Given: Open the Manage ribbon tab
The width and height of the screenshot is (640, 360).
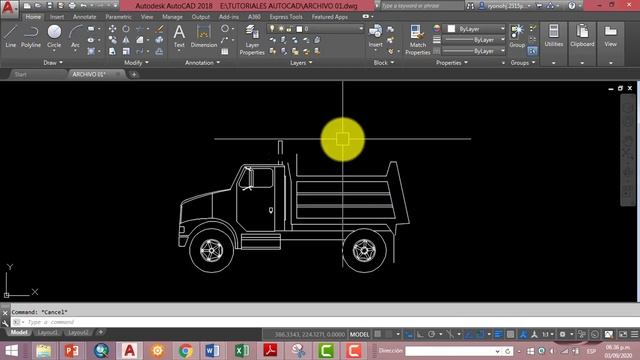Looking at the screenshot, I should (x=172, y=17).
